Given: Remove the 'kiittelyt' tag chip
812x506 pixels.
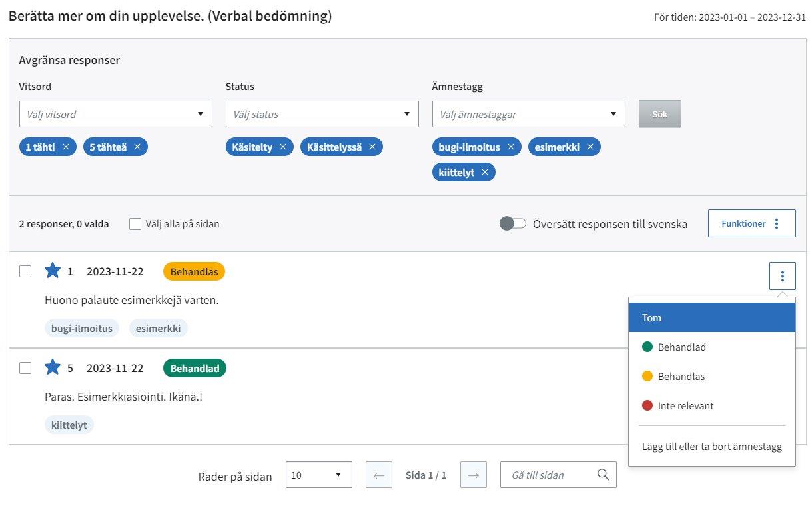Looking at the screenshot, I should tap(485, 173).
